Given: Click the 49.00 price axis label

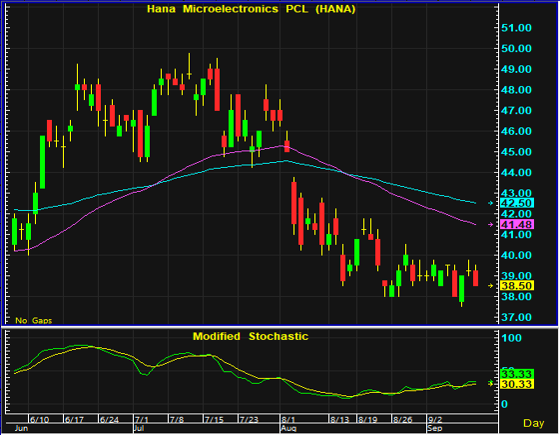Looking at the screenshot, I should (x=516, y=69).
